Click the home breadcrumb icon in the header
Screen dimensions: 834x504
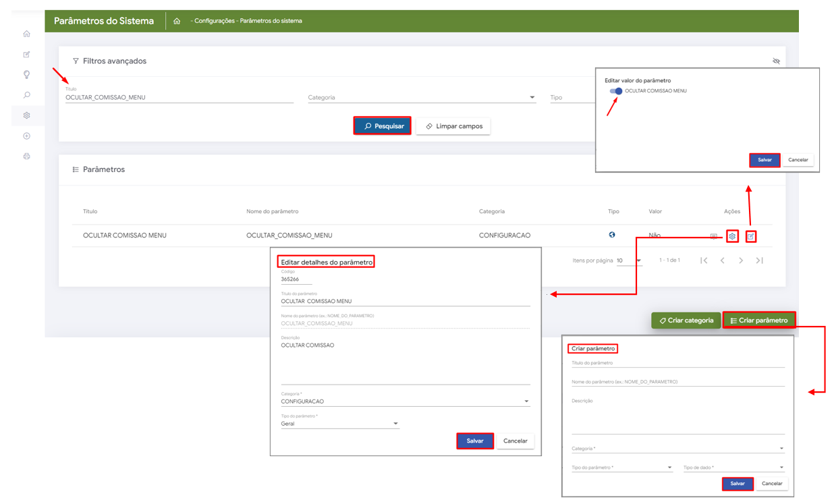(x=177, y=21)
